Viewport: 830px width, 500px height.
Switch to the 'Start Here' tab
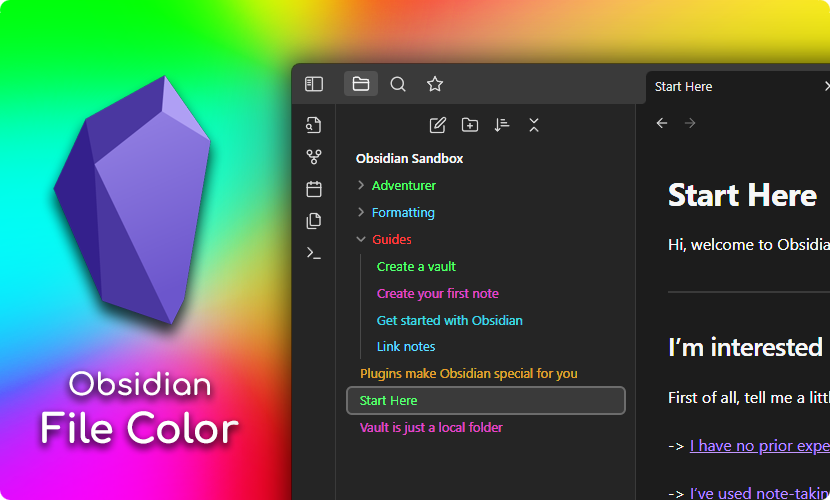pyautogui.click(x=683, y=87)
